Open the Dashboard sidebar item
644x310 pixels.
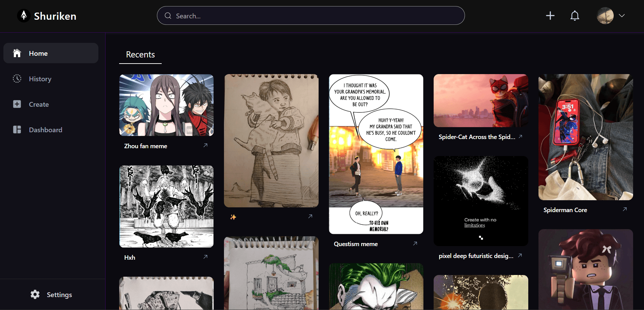pos(51,130)
